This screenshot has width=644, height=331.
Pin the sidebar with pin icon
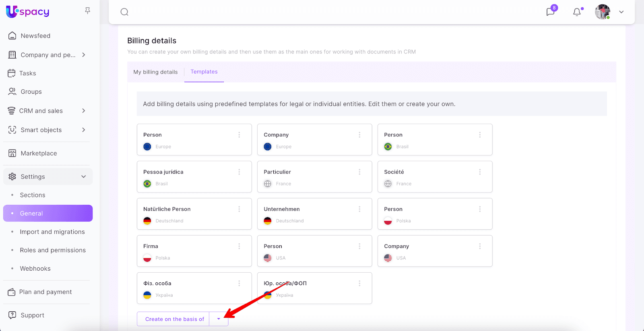(x=87, y=11)
